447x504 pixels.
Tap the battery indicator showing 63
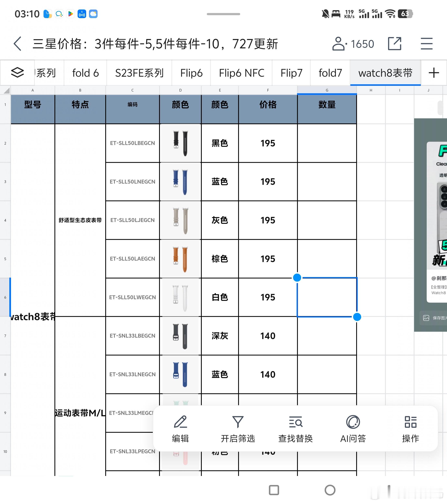405,14
